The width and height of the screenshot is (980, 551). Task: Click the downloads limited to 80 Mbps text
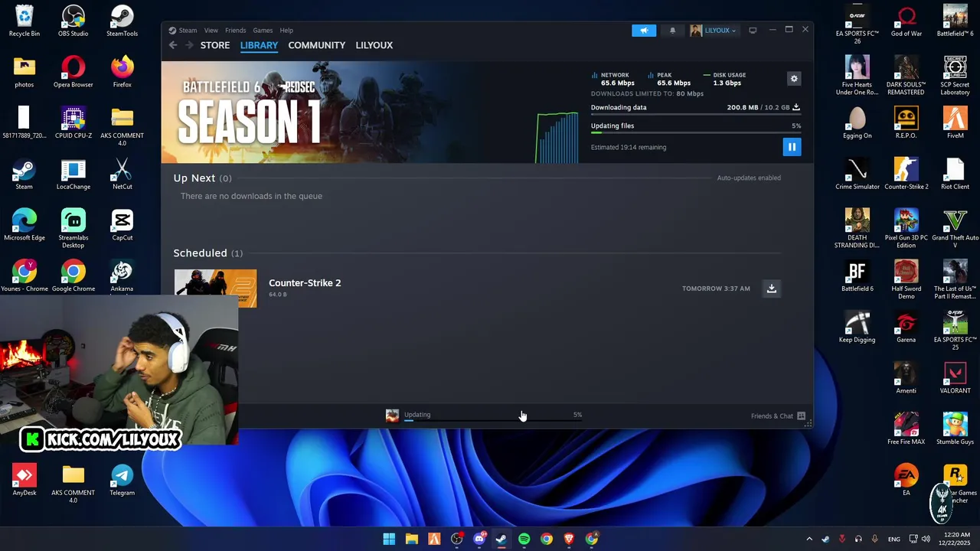click(647, 94)
